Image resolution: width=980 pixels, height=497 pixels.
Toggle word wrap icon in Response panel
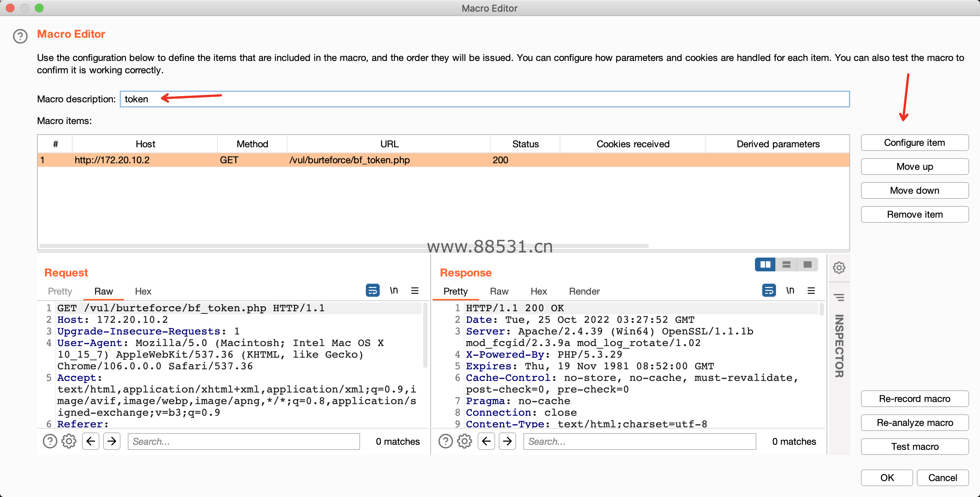click(769, 291)
